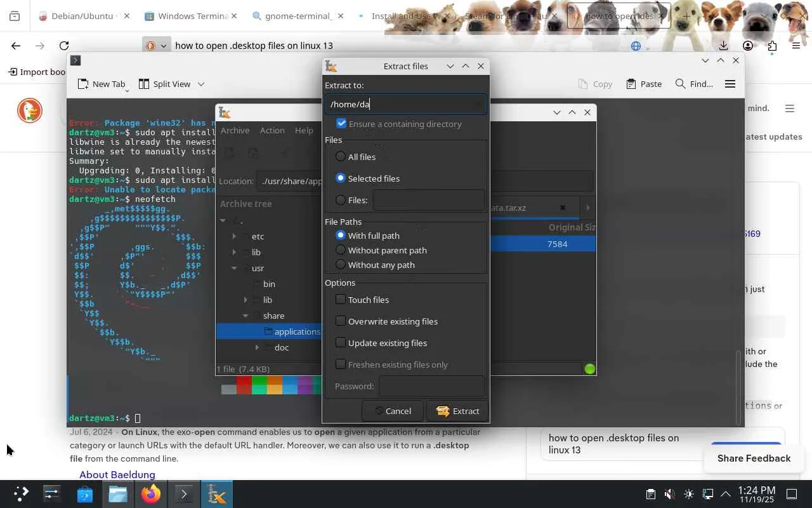Switch to Firefox in the taskbar

(151, 493)
